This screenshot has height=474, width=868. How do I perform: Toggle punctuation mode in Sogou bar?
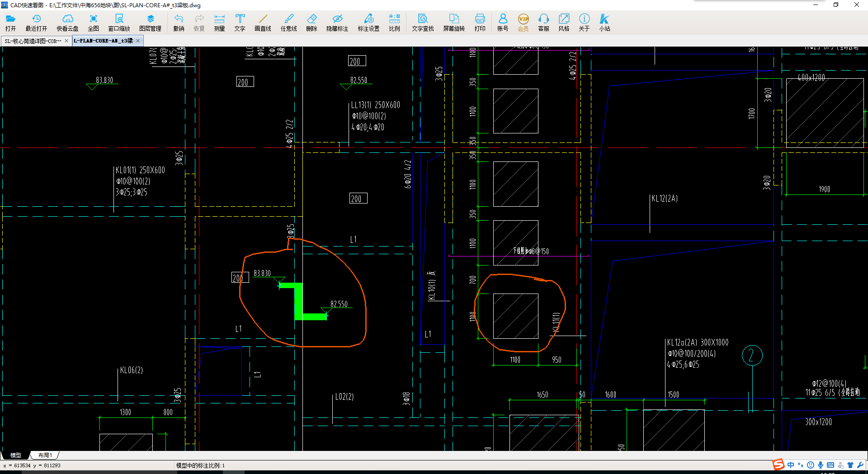[800, 465]
